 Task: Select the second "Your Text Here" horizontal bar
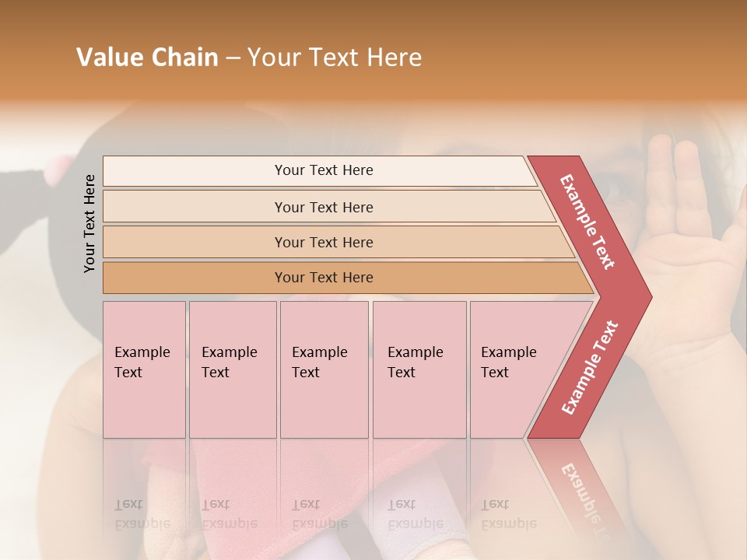coord(324,207)
